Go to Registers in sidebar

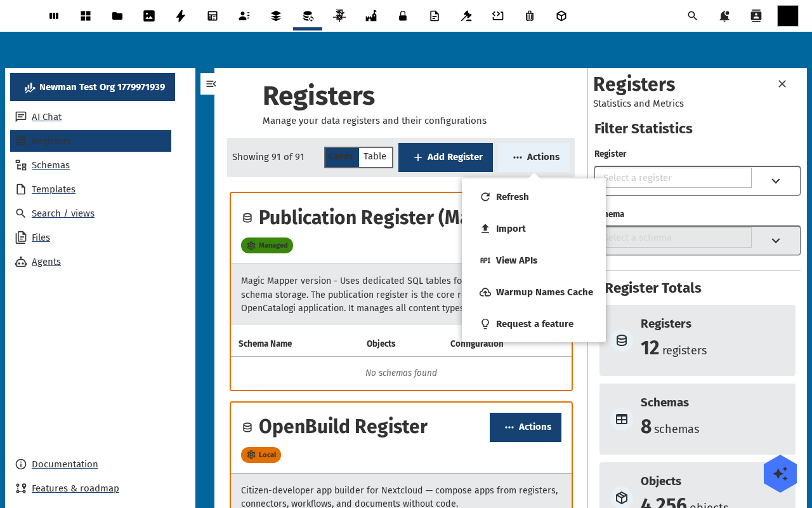91,141
